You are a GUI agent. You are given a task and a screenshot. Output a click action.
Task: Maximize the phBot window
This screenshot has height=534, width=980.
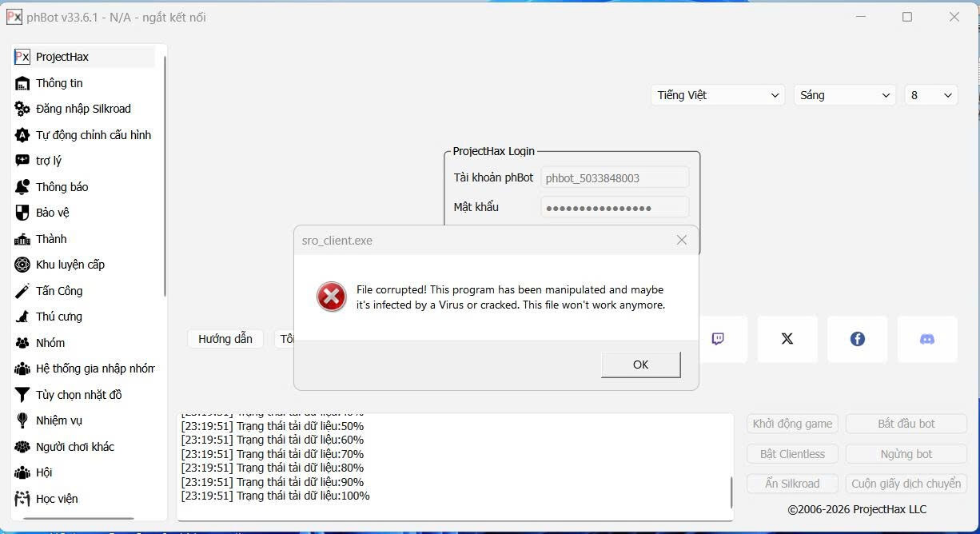point(907,17)
